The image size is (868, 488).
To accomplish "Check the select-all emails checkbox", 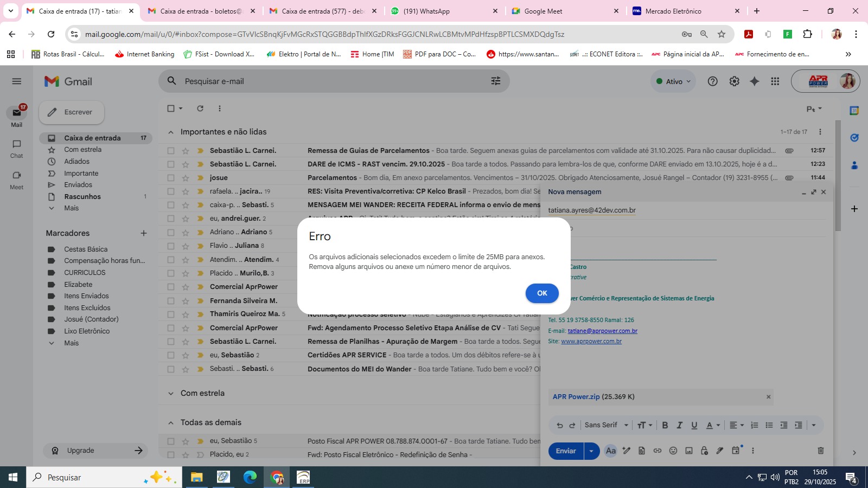I will point(171,108).
